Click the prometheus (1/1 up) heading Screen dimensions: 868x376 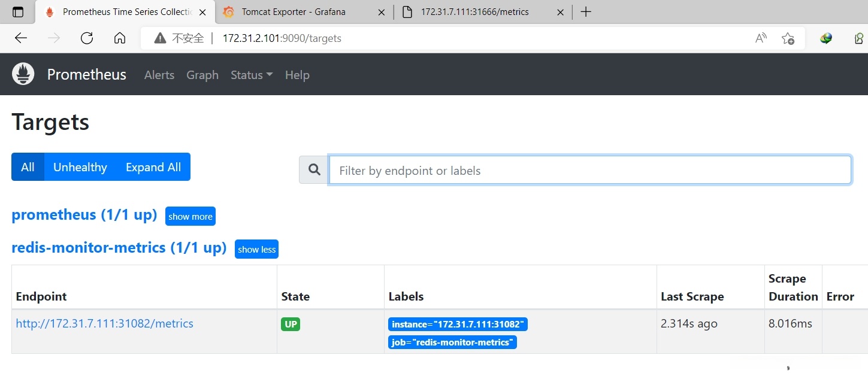(x=84, y=215)
